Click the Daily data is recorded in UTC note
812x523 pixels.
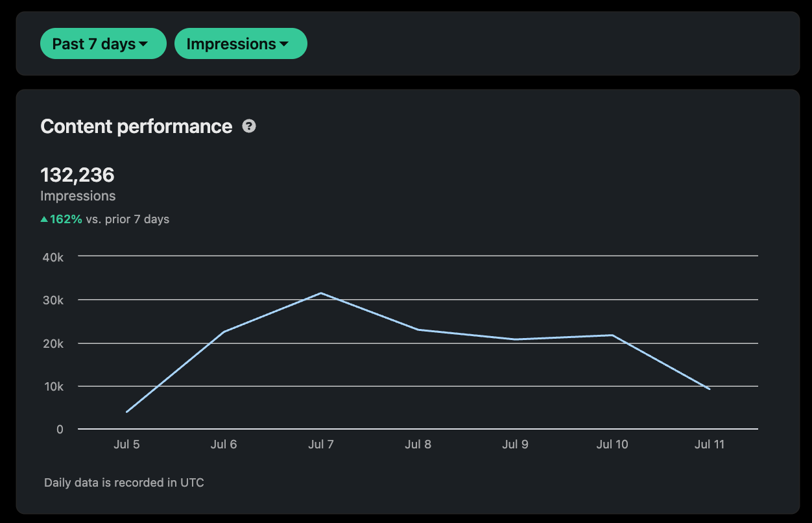click(x=123, y=483)
